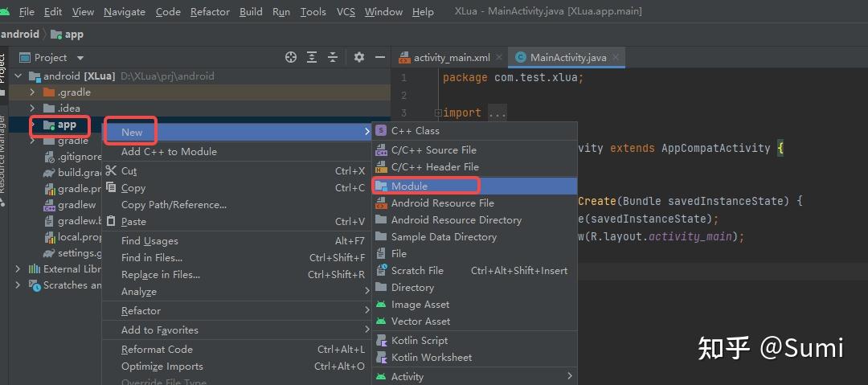Choose Module from the New submenu
Screen dimensions: 868x385
pyautogui.click(x=409, y=186)
